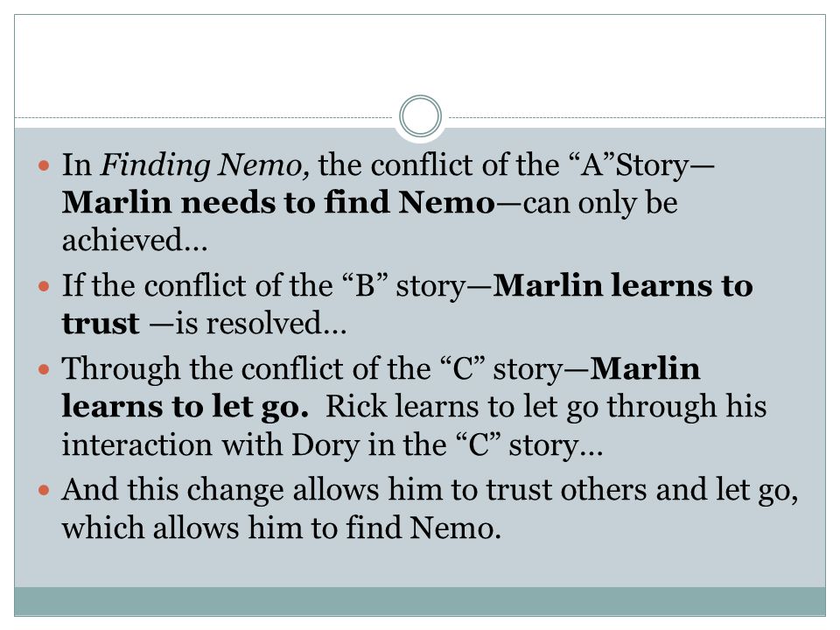Click the dashed divider line left of circle

pos(204,117)
